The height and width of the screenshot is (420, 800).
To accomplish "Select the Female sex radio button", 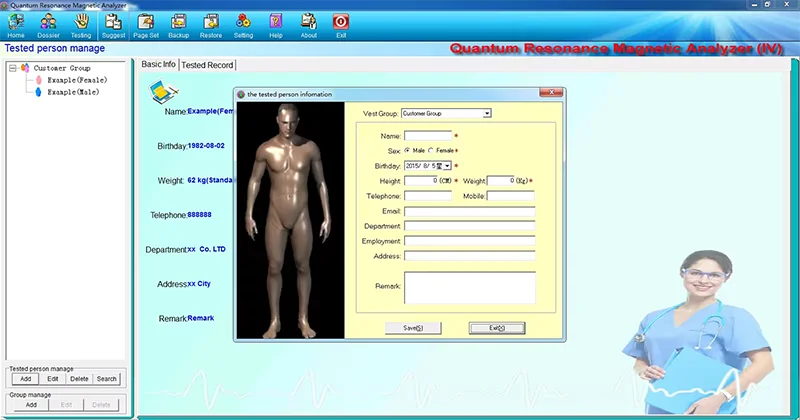I will click(x=431, y=151).
